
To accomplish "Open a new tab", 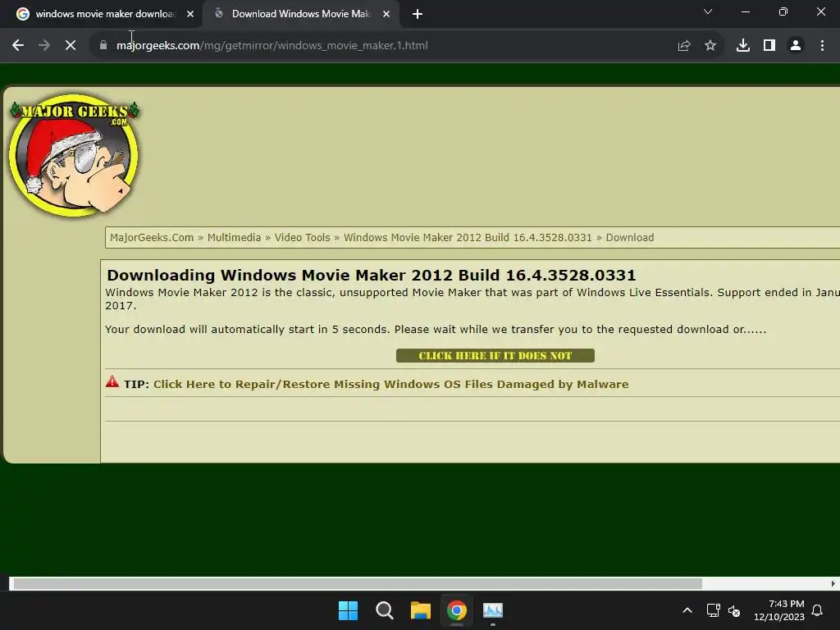I will (x=418, y=15).
